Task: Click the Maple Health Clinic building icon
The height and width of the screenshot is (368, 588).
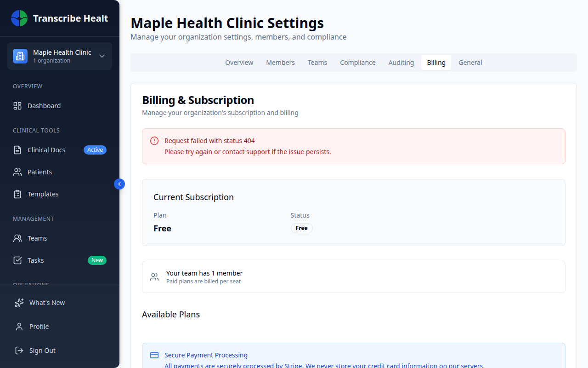Action: point(20,56)
